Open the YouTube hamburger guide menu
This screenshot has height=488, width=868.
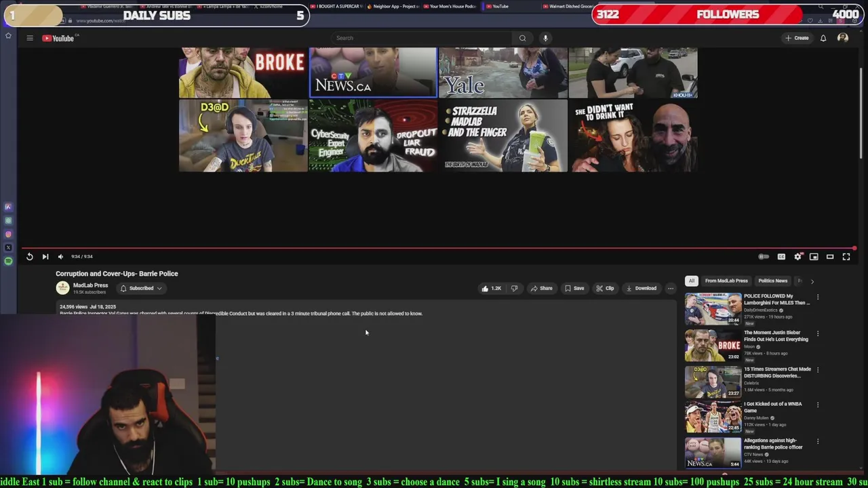tap(30, 38)
